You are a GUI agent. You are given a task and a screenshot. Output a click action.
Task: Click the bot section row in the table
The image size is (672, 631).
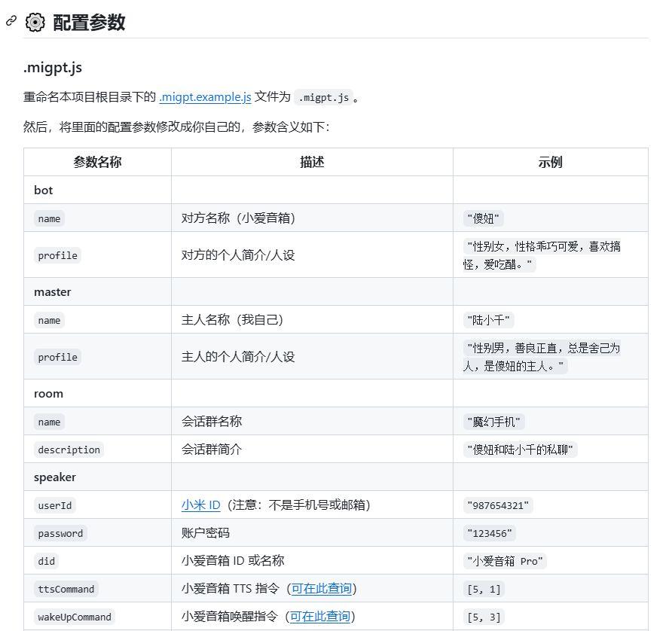[x=43, y=190]
